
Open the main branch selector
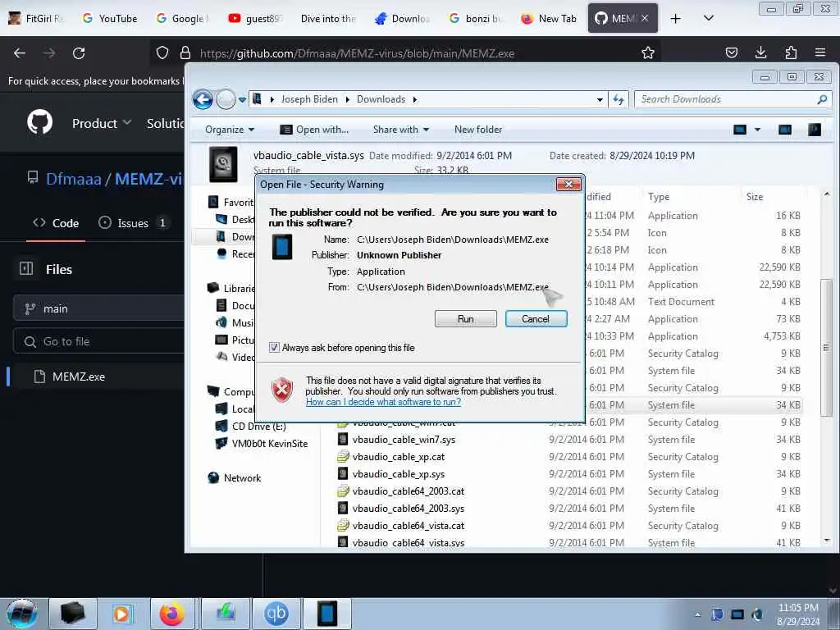tap(99, 308)
